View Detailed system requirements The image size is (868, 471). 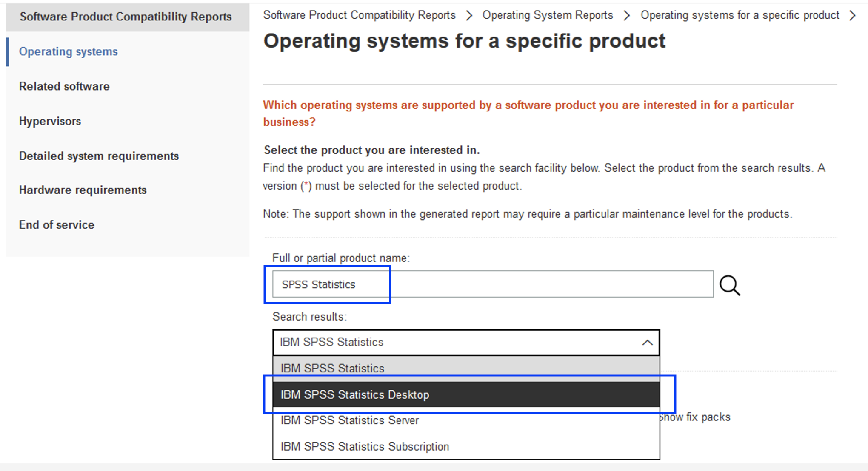coord(99,156)
